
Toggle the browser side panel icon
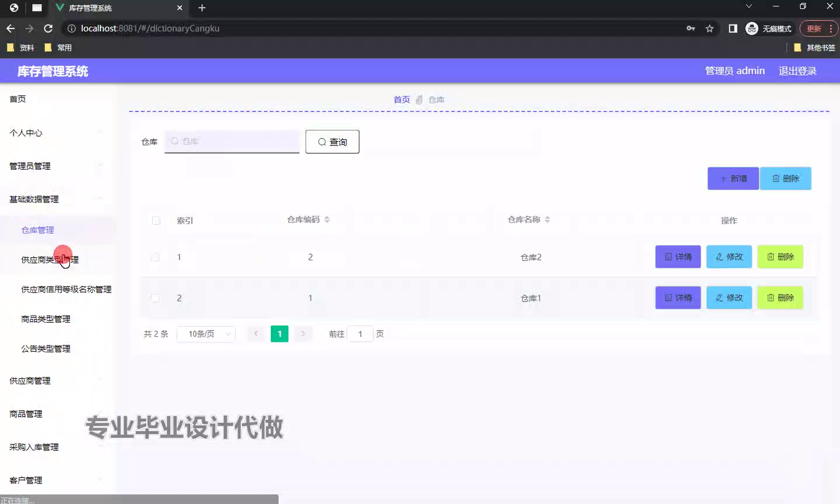733,29
